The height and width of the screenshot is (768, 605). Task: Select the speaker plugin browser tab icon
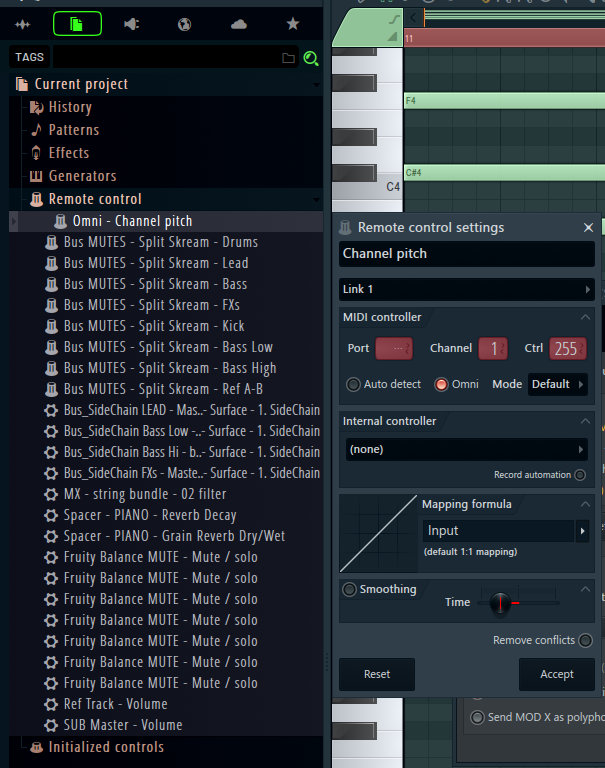pos(131,23)
